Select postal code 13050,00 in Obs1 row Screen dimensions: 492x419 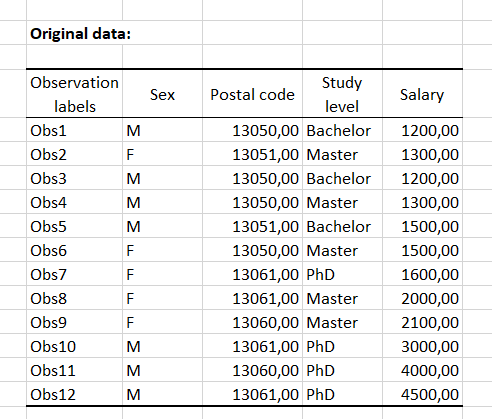(x=252, y=130)
